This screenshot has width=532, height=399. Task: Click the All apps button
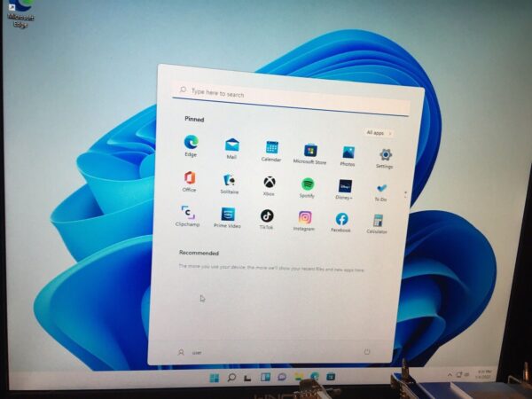[x=379, y=133]
